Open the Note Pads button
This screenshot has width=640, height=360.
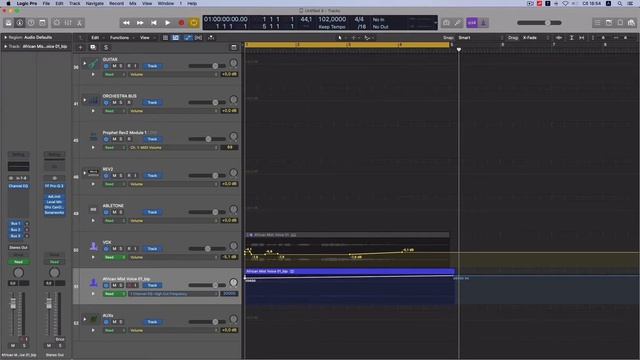(x=609, y=23)
